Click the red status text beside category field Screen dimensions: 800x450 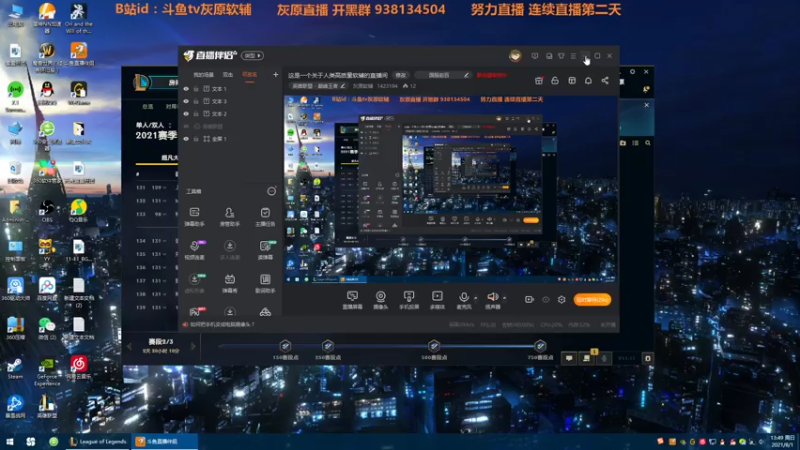pos(492,75)
